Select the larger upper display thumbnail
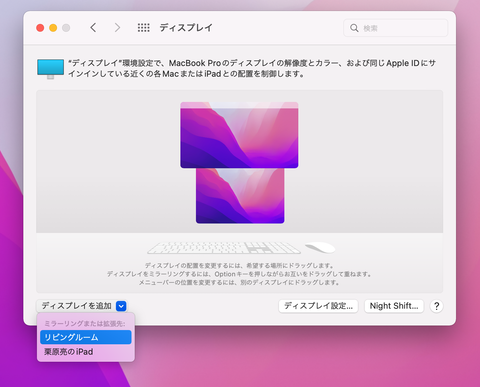 pos(239,135)
